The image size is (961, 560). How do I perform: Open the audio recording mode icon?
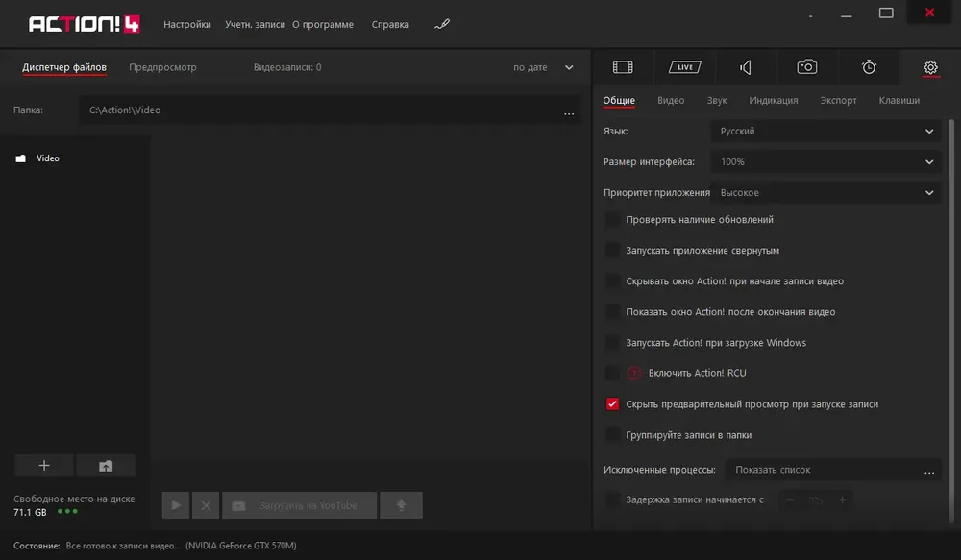pos(746,67)
